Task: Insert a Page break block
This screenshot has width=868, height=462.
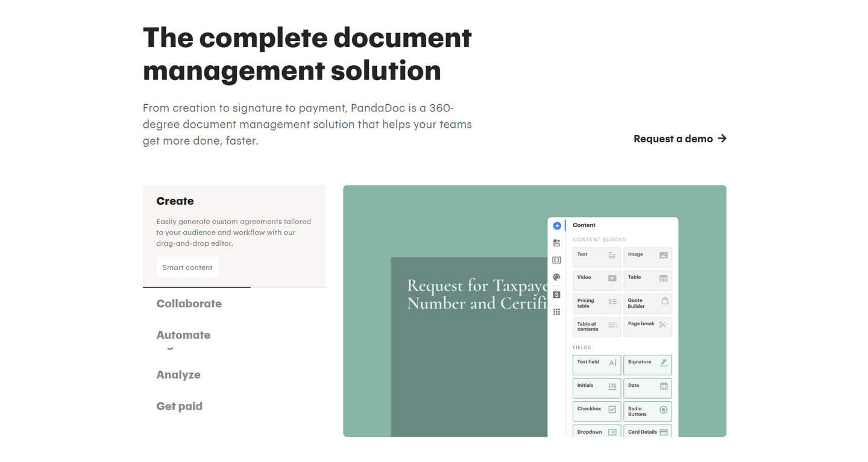Action: 647,327
